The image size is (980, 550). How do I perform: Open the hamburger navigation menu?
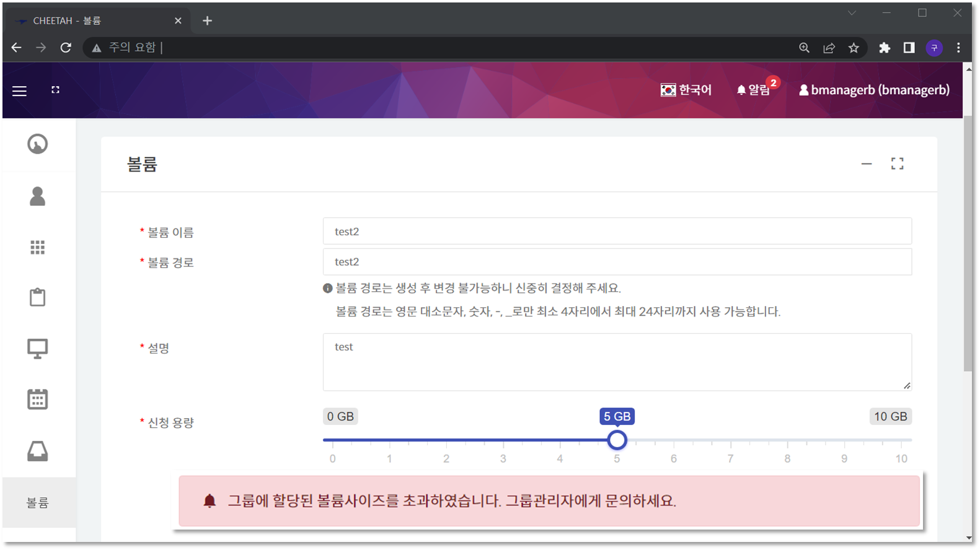(x=19, y=91)
